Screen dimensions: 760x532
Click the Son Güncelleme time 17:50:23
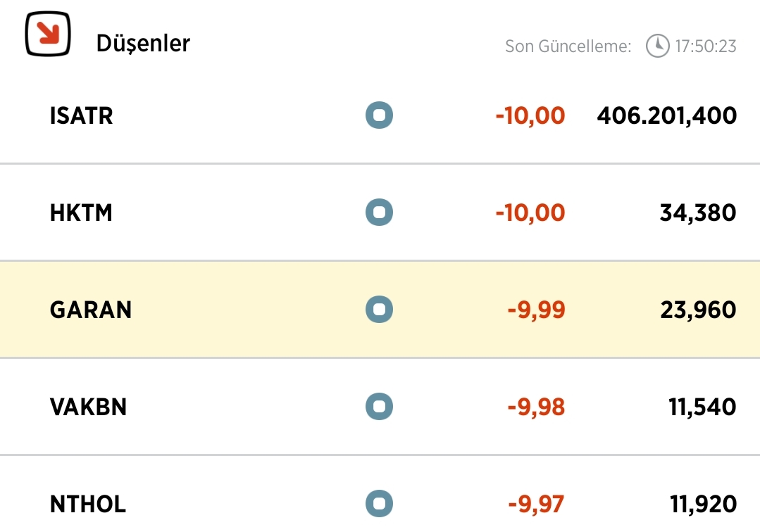click(706, 46)
